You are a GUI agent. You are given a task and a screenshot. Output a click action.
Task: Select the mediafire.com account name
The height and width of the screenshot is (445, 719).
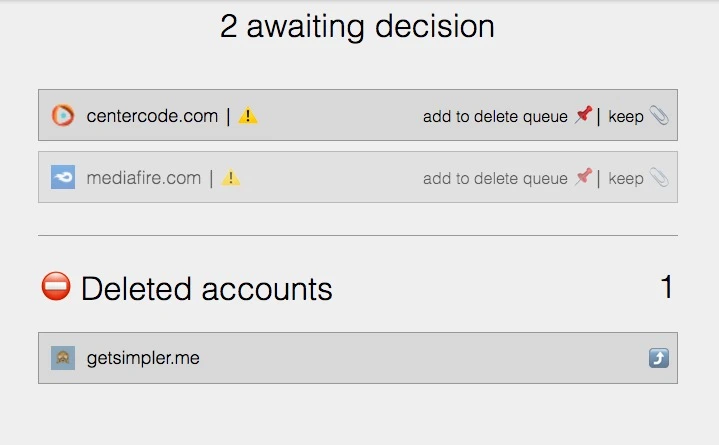tap(144, 178)
